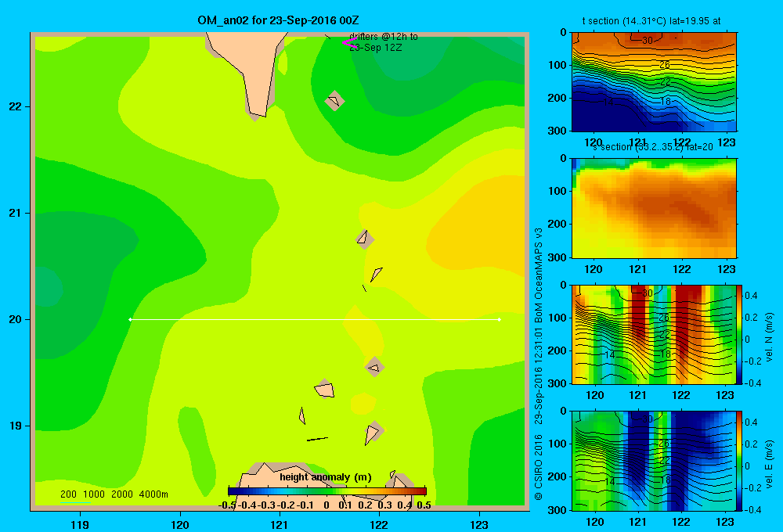
Task: Click latitude tick label 22 on the map
Action: coord(16,106)
